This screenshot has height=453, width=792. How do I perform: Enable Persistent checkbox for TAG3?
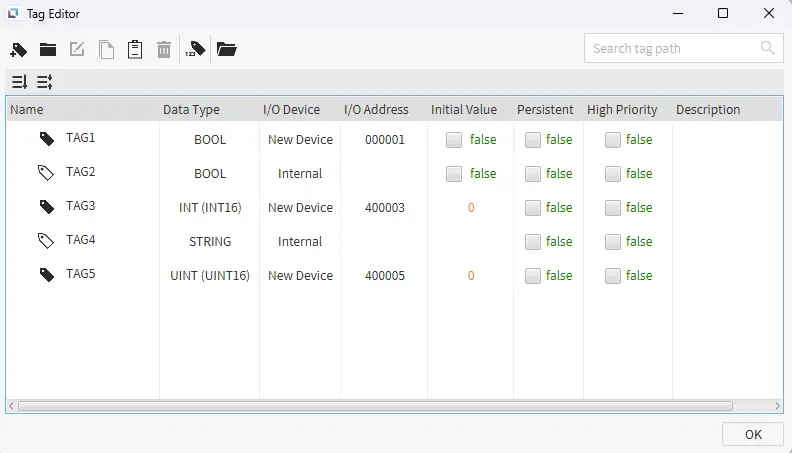tap(532, 208)
